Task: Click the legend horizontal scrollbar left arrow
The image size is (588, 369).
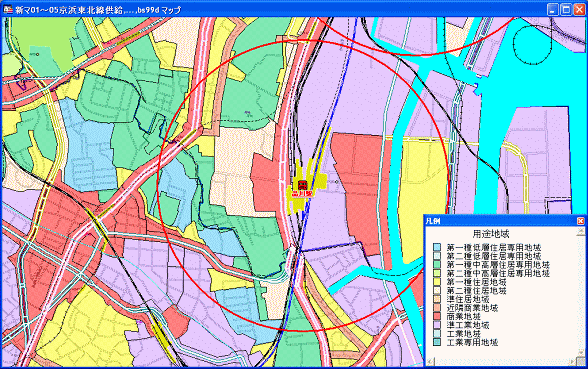Action: [x=430, y=362]
